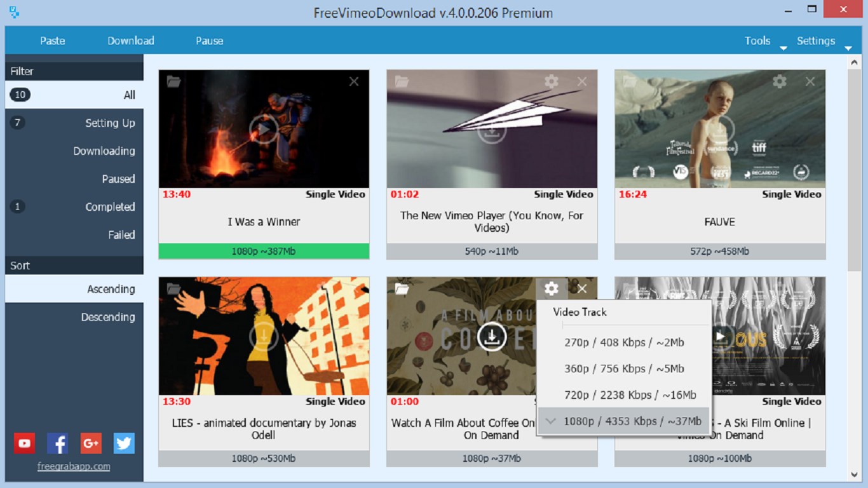Expand the Tools dropdown arrow

coord(783,48)
